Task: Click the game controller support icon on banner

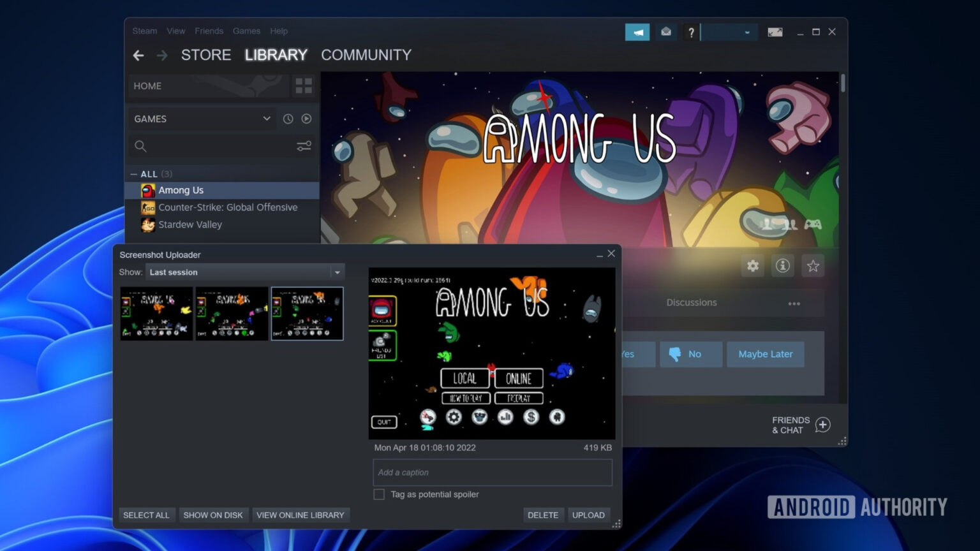Action: [813, 224]
